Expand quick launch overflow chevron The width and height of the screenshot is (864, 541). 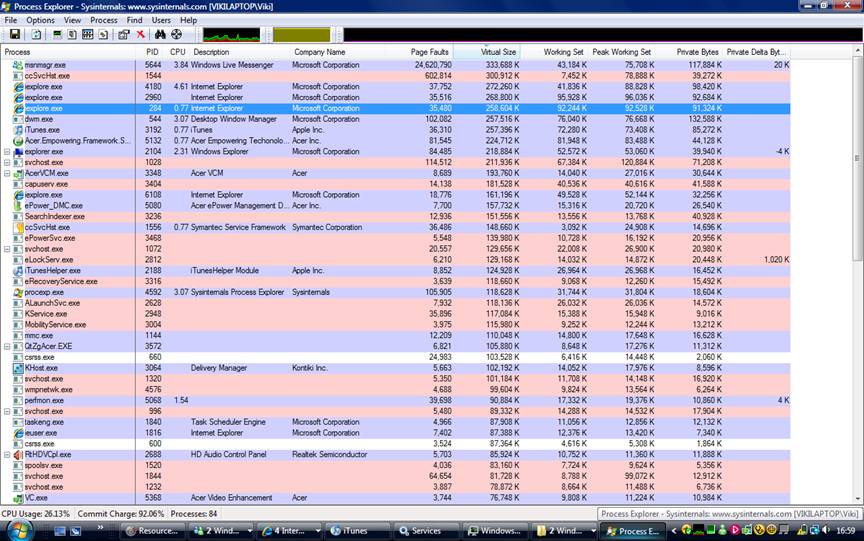coord(100,527)
